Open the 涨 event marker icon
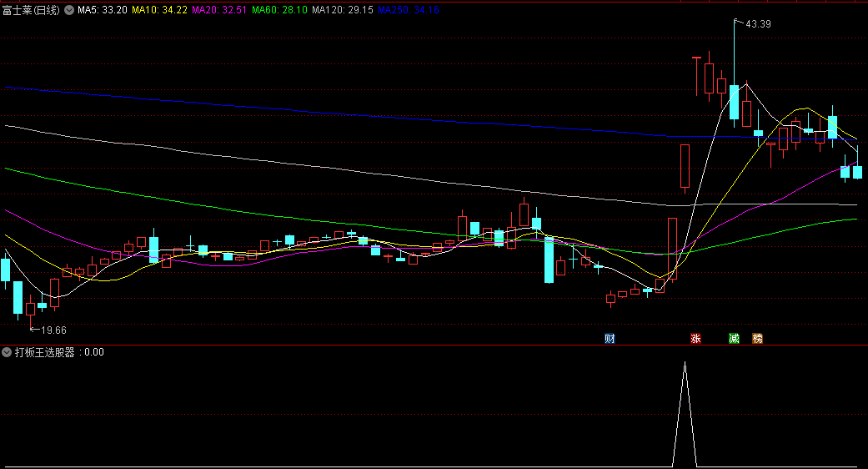Viewport: 868px width, 469px height. pos(696,338)
